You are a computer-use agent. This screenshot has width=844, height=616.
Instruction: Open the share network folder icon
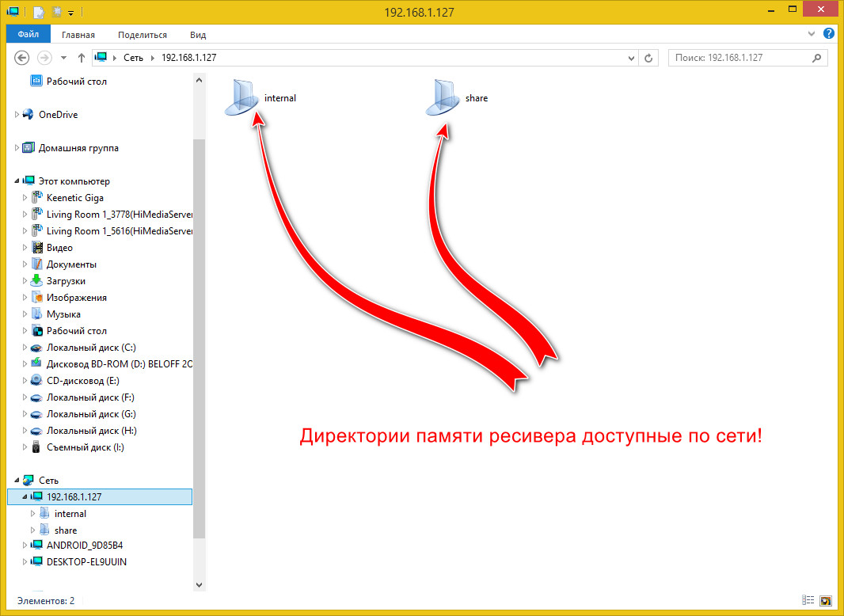coord(443,97)
